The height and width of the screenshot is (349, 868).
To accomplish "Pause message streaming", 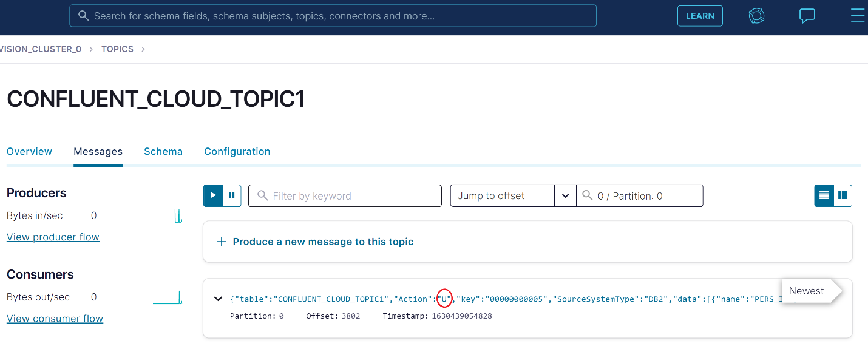I will [x=232, y=195].
